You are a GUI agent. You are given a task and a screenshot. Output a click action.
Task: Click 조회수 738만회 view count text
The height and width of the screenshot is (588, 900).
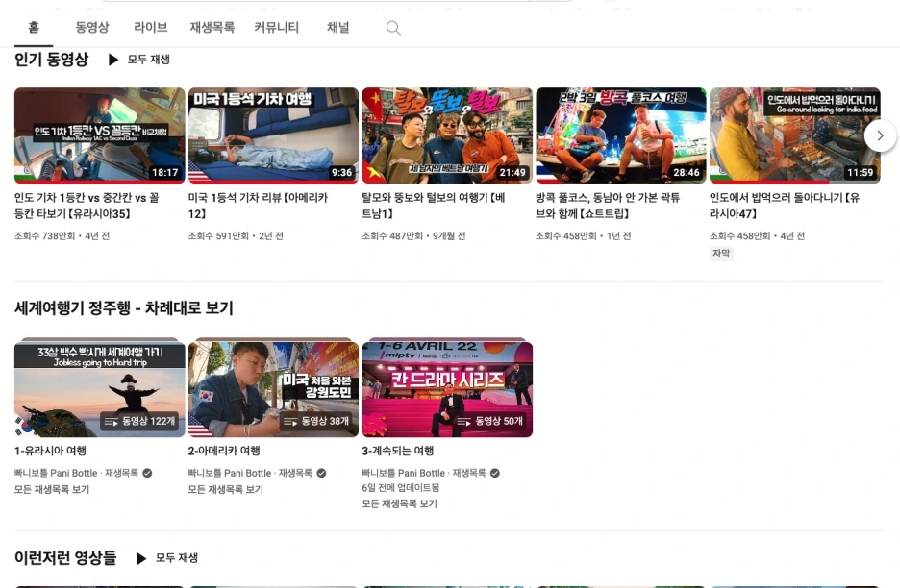point(45,235)
